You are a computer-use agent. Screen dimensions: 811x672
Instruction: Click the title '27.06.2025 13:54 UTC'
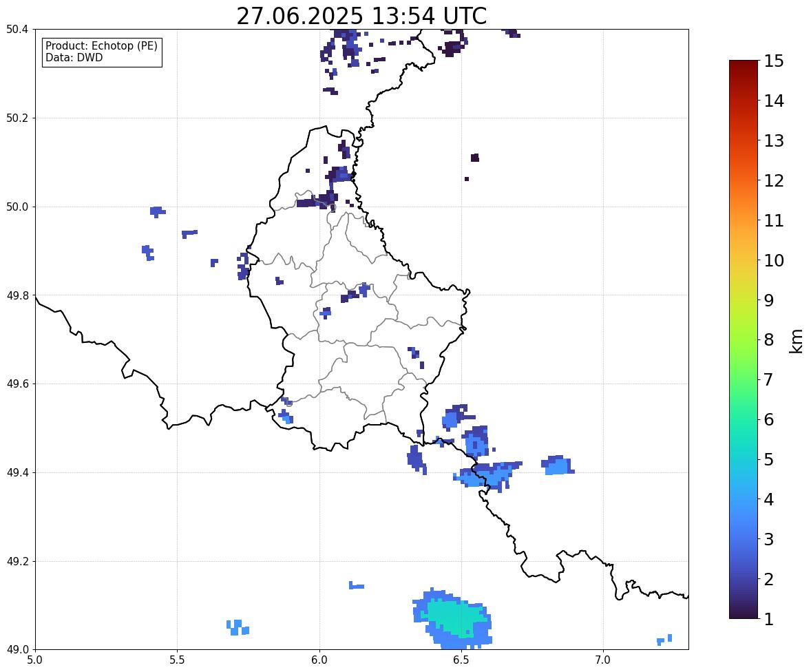[x=361, y=16]
